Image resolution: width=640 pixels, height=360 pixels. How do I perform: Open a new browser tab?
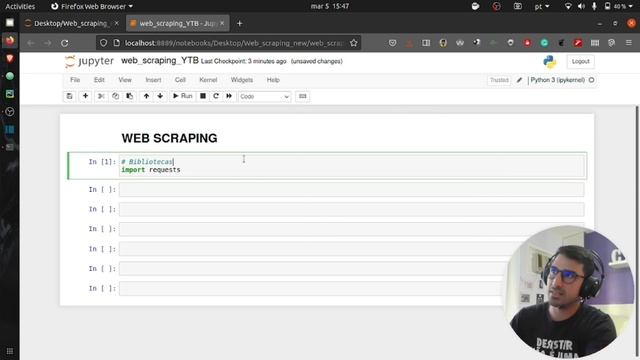[x=240, y=24]
